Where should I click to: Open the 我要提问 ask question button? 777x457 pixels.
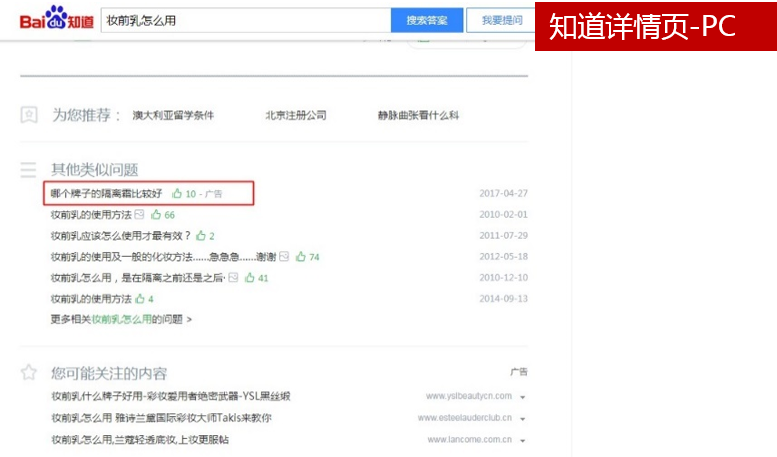tap(501, 20)
